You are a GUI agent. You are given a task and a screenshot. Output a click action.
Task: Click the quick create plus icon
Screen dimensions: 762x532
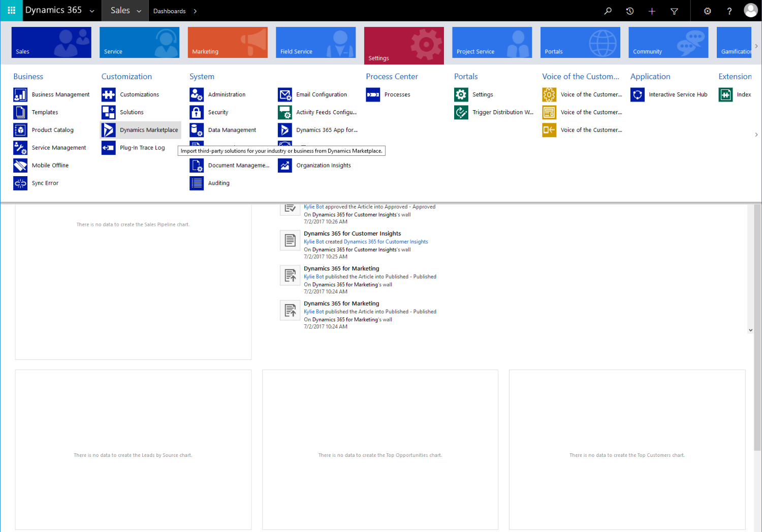coord(652,11)
